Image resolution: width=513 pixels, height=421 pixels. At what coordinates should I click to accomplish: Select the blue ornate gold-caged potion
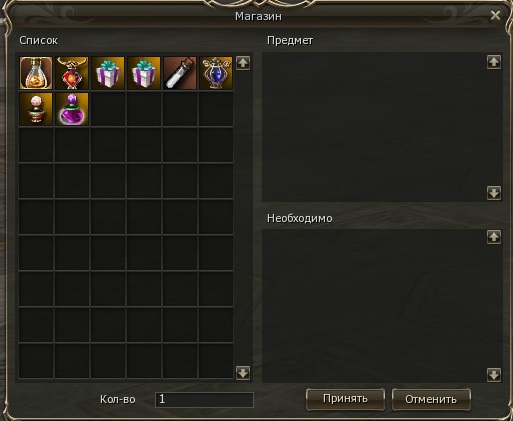(x=216, y=73)
